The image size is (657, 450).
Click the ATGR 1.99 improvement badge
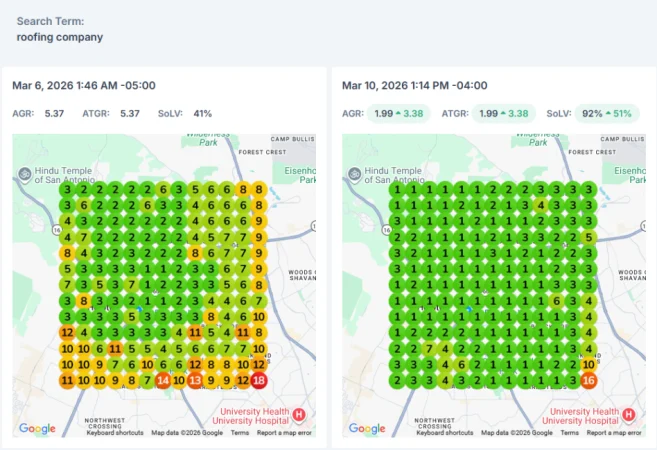(504, 114)
